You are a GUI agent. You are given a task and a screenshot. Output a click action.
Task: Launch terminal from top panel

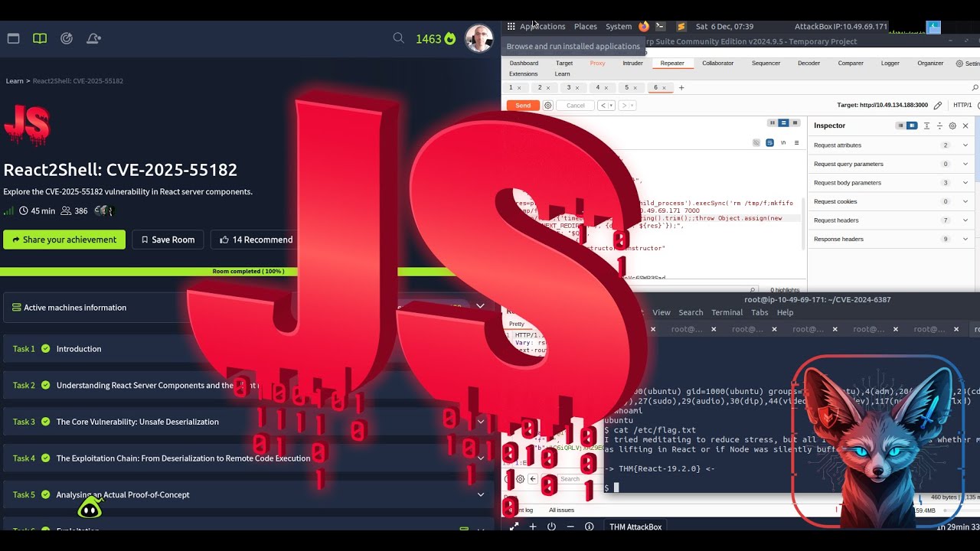(661, 27)
